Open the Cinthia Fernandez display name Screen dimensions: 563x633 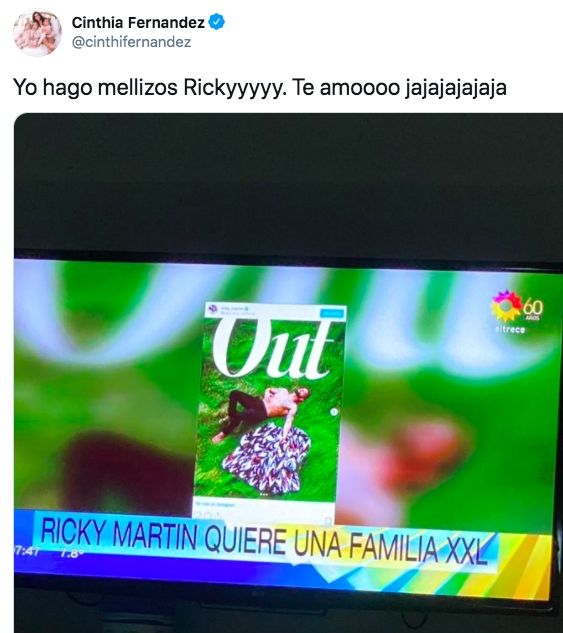point(138,23)
